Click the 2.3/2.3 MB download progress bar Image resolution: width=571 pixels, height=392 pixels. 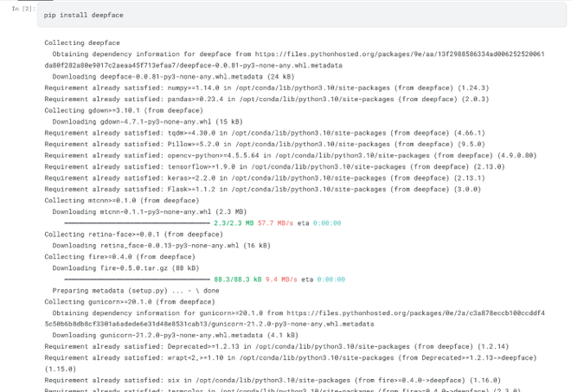[x=138, y=223]
